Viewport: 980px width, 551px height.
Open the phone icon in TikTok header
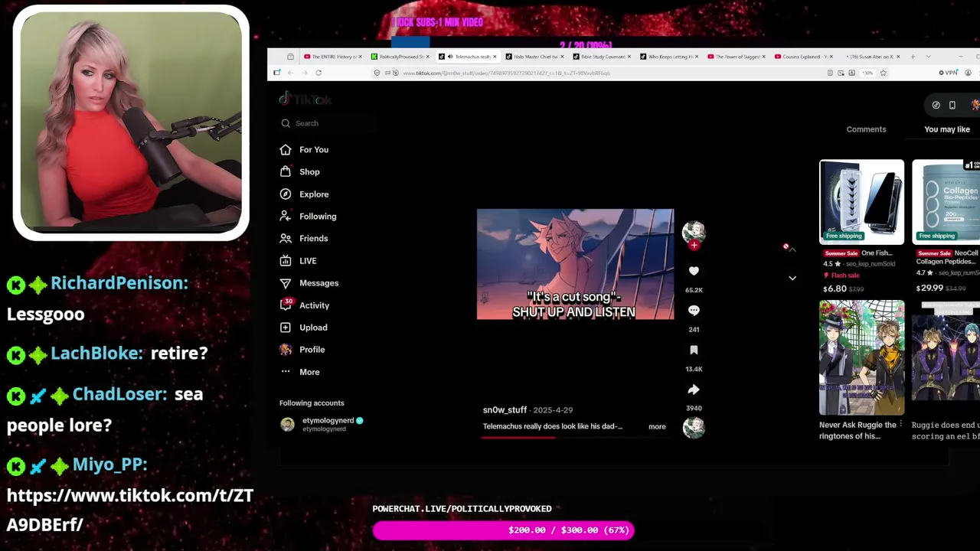[952, 106]
